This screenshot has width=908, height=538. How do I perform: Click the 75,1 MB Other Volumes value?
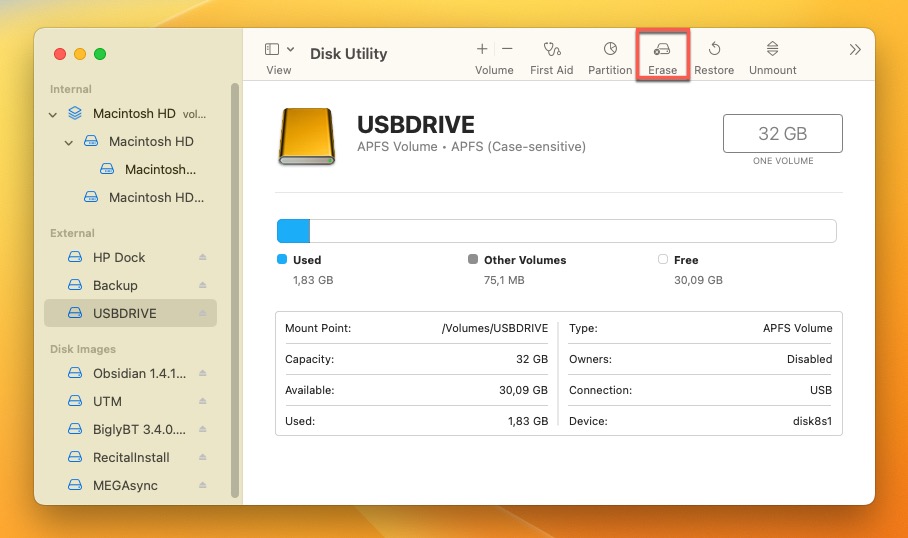click(504, 280)
